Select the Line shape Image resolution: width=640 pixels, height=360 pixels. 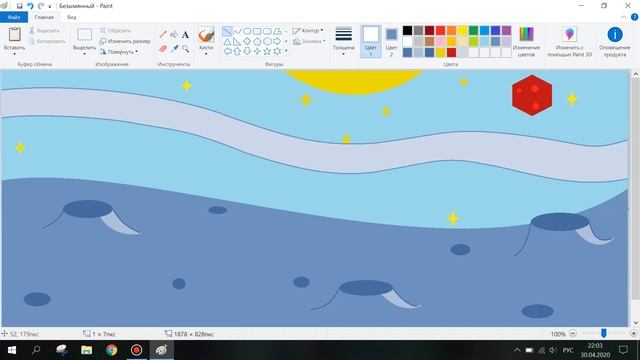[227, 31]
